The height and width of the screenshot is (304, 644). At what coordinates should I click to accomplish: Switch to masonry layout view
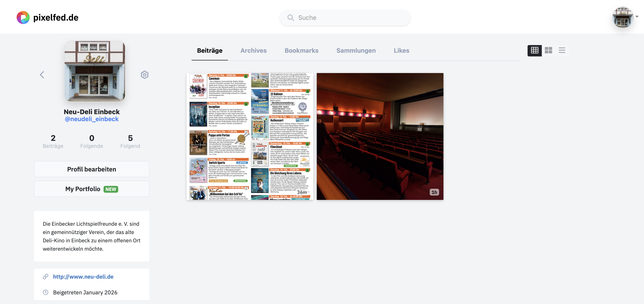548,50
